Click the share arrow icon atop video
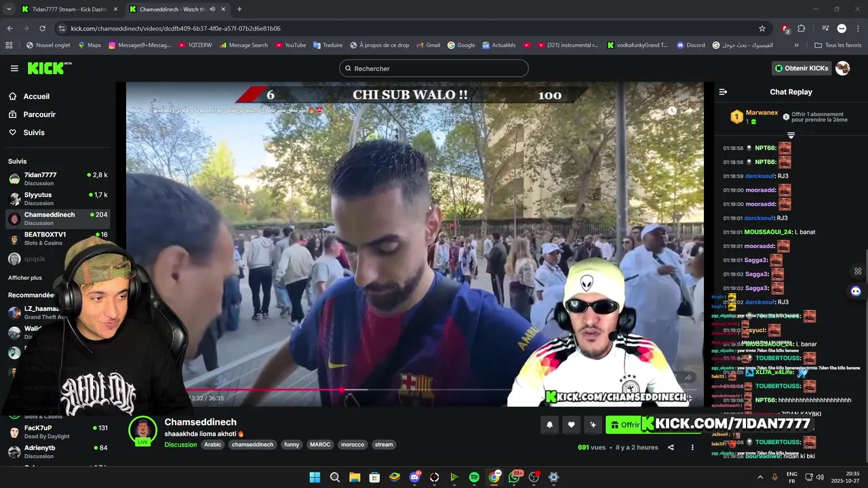Viewport: 868px width, 488px height. click(x=690, y=110)
